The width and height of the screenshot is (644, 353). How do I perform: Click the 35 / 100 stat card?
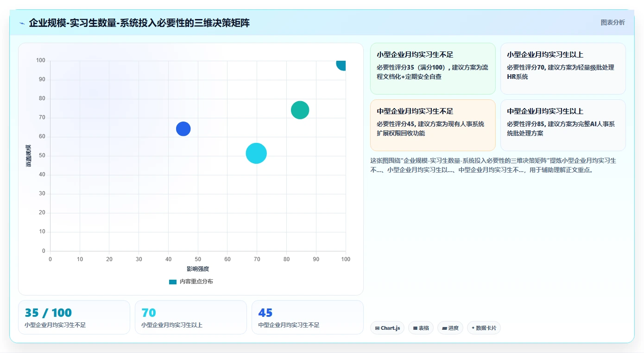[x=74, y=317]
